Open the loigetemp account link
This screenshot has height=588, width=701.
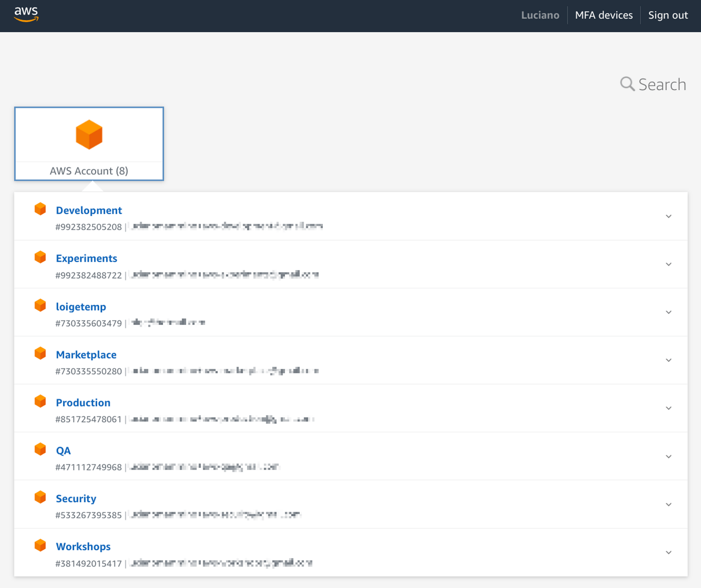pyautogui.click(x=81, y=307)
